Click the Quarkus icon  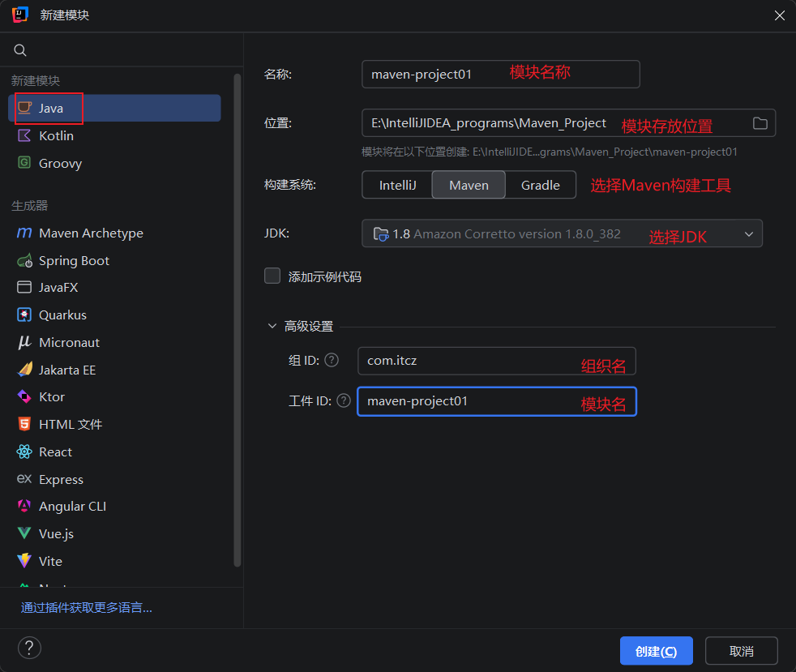tap(24, 315)
